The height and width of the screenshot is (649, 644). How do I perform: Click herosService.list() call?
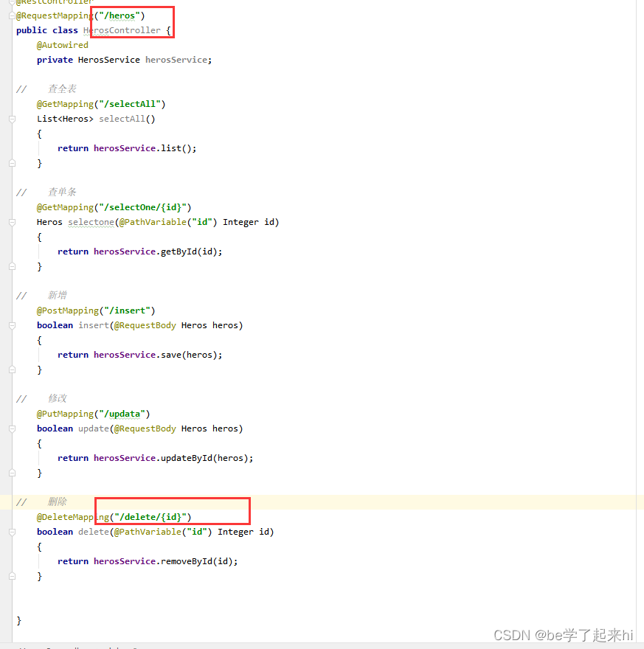[145, 148]
